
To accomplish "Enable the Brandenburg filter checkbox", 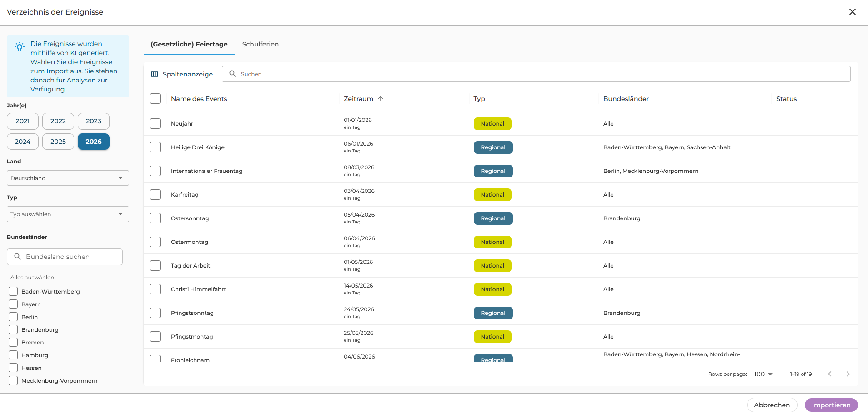I will click(x=13, y=329).
